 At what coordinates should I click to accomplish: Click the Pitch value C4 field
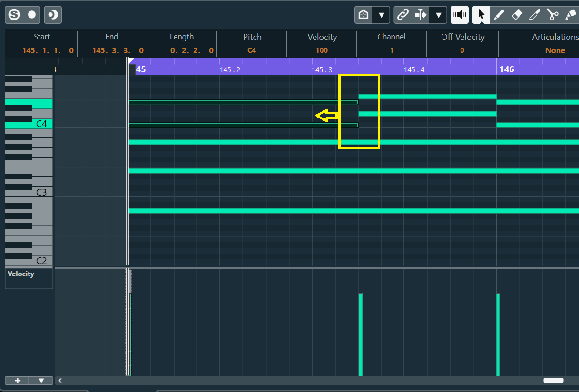point(252,50)
